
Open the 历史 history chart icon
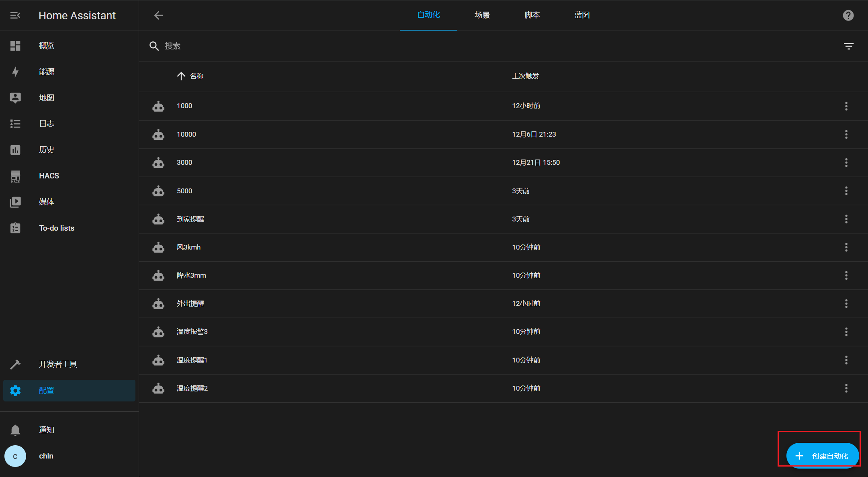[15, 150]
